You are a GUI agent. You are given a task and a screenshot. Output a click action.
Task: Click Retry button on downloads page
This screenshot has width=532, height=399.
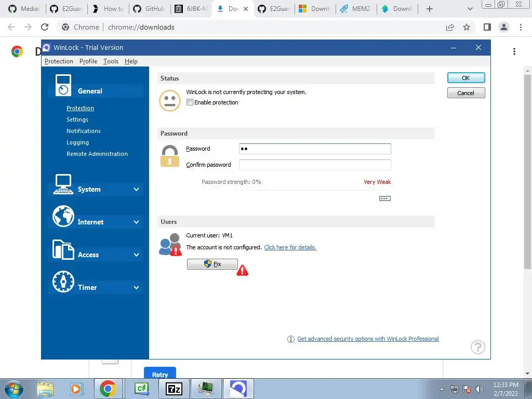[160, 373]
